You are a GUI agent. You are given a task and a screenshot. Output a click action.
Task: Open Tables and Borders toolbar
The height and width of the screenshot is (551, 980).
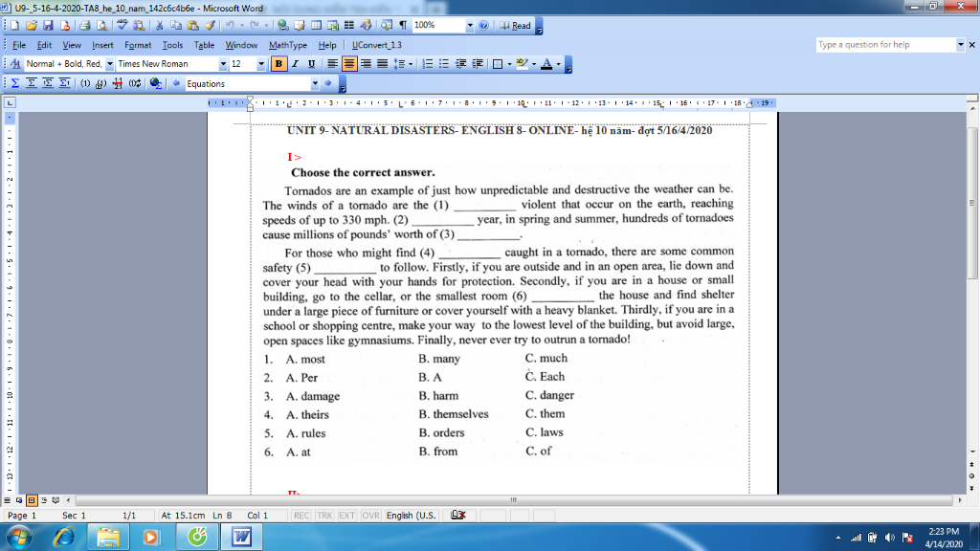point(300,26)
